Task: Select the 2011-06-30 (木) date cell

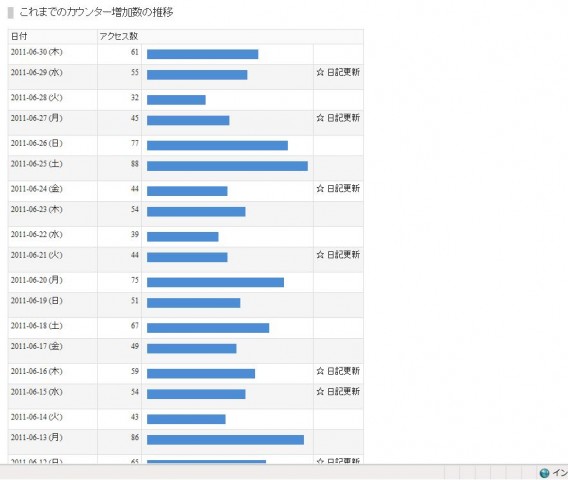Action: (37, 52)
